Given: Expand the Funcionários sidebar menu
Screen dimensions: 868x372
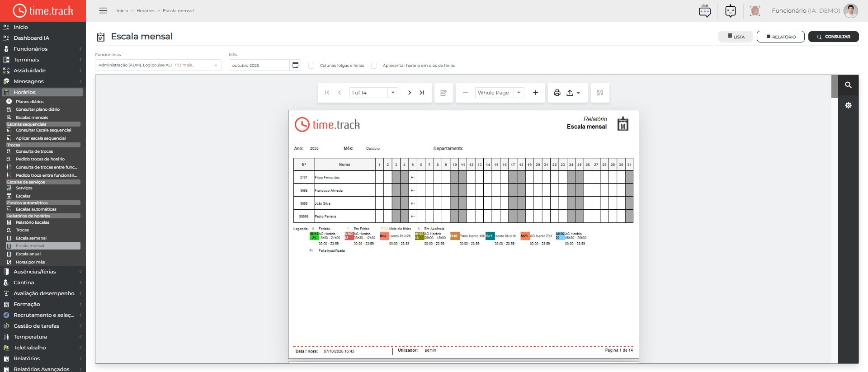Looking at the screenshot, I should pyautogui.click(x=42, y=49).
